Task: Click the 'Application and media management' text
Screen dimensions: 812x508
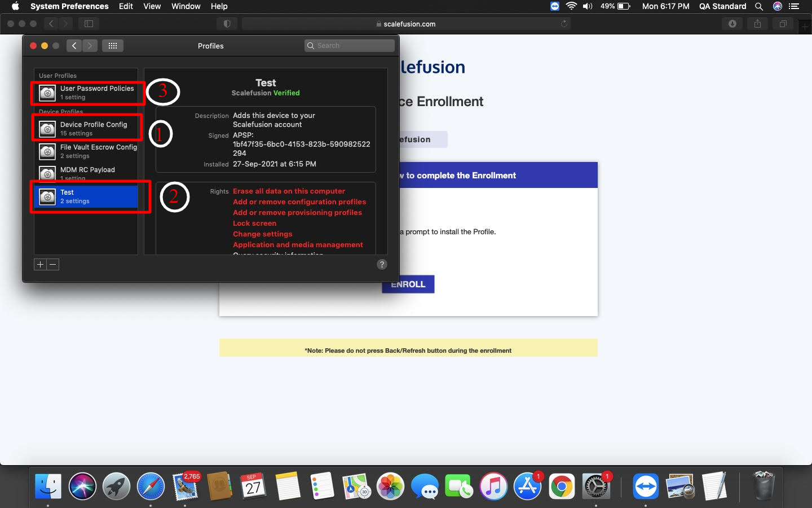Action: (298, 245)
